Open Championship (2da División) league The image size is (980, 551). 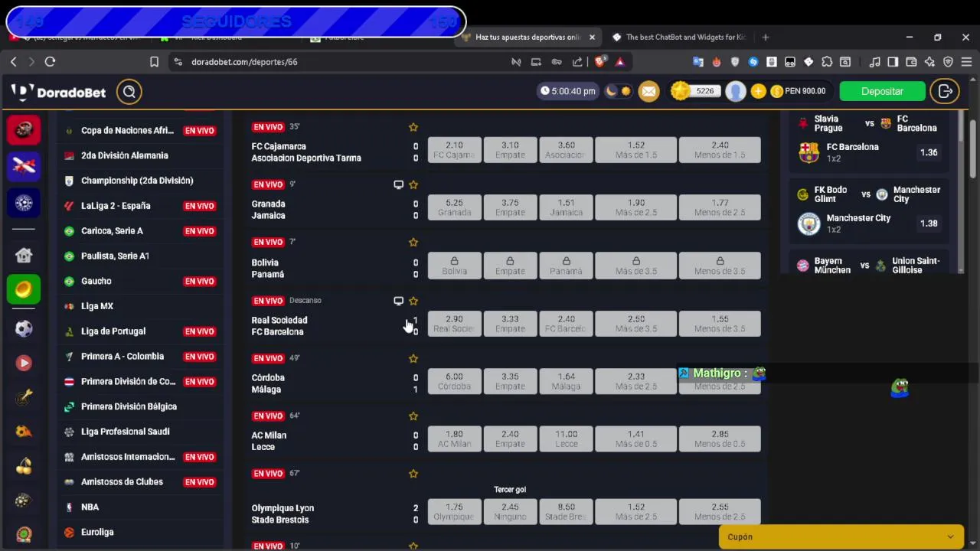coord(139,181)
